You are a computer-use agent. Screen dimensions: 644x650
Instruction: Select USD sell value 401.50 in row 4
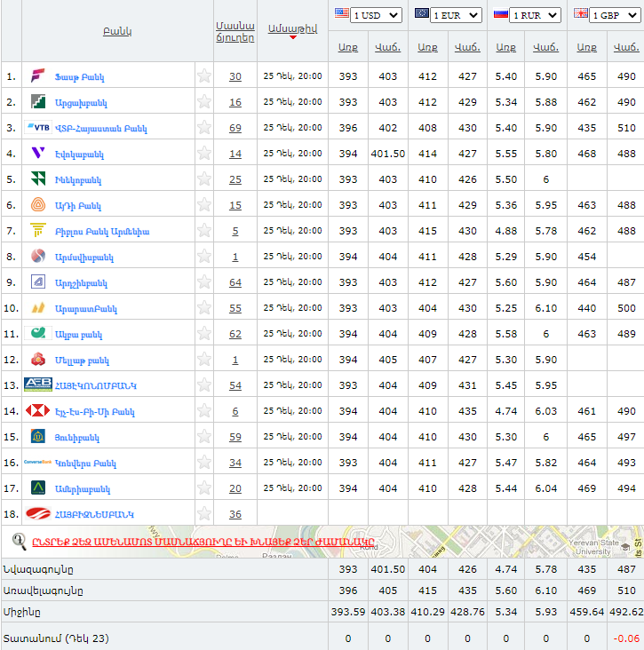[387, 154]
